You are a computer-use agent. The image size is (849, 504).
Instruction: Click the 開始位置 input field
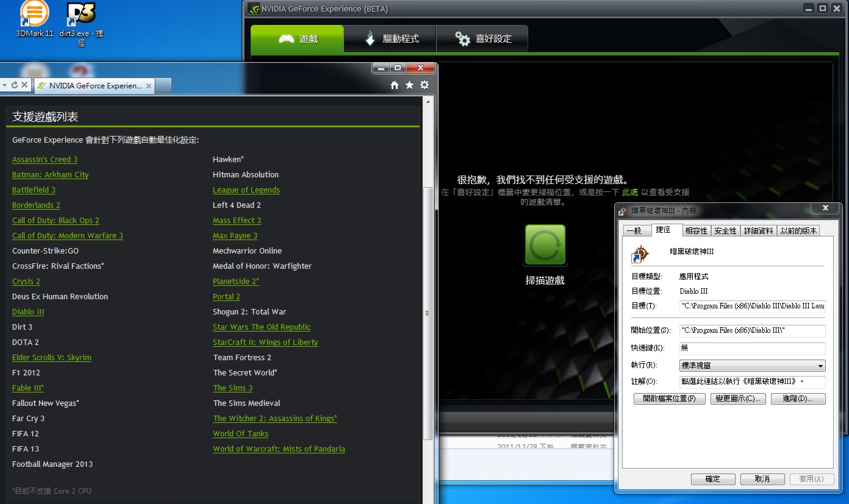click(x=752, y=330)
